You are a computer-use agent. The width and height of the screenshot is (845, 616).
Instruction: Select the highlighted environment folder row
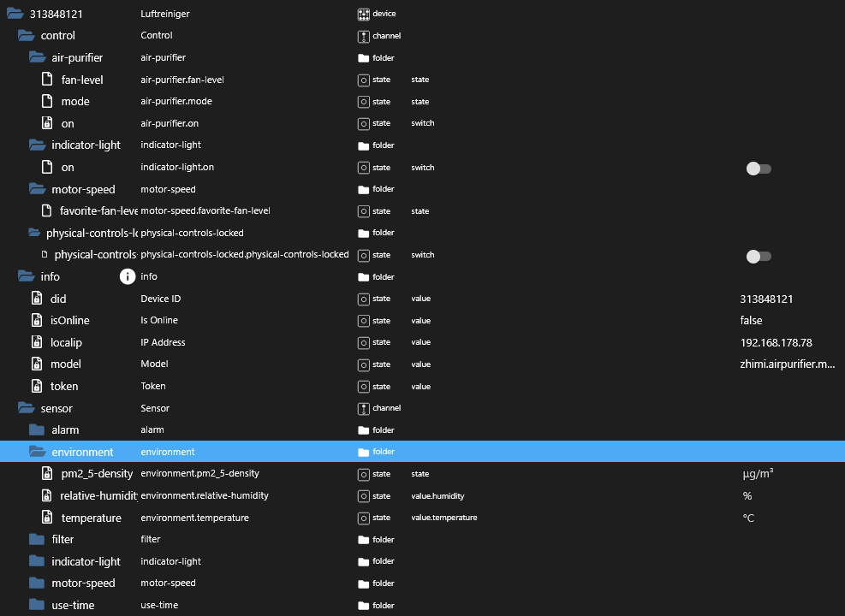pos(82,452)
